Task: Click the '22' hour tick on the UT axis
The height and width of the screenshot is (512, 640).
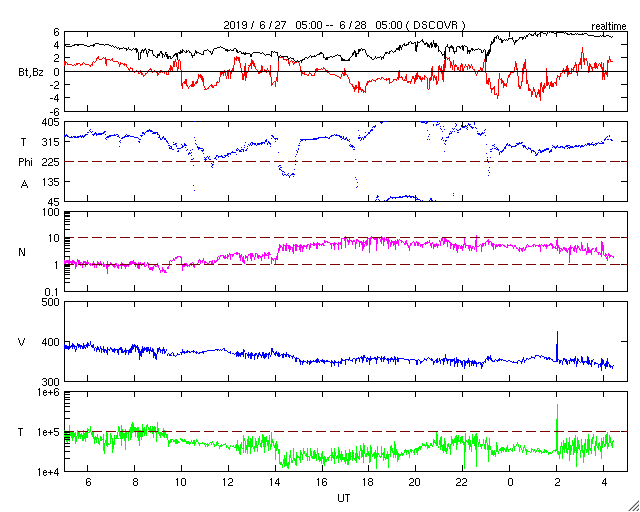Action: click(x=462, y=482)
